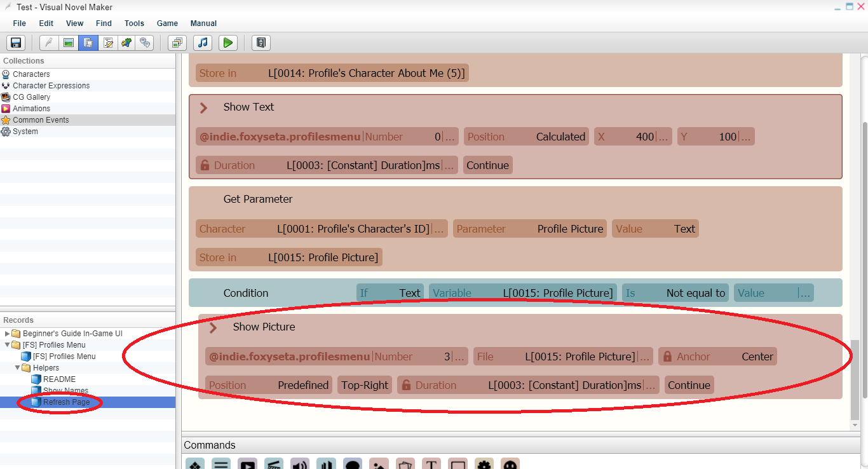Viewport: 868px width, 469px height.
Task: Select the video play command category icon
Action: [x=248, y=464]
